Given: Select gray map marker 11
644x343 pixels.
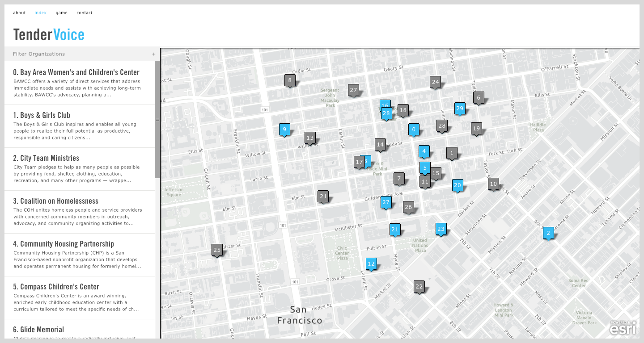Looking at the screenshot, I should [425, 182].
